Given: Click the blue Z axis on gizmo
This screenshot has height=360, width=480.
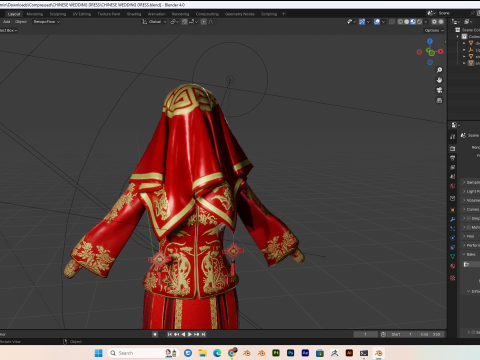Looking at the screenshot, I should click(x=430, y=41).
